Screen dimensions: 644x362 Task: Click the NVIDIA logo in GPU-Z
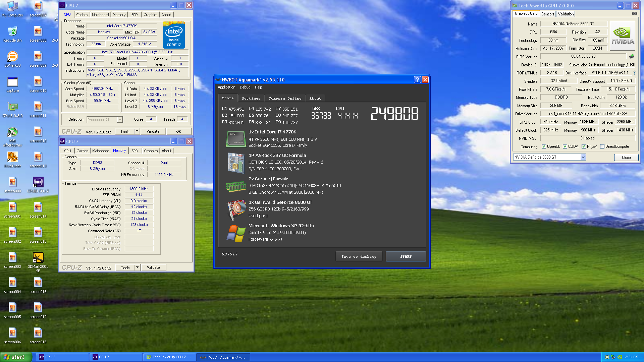tap(622, 36)
